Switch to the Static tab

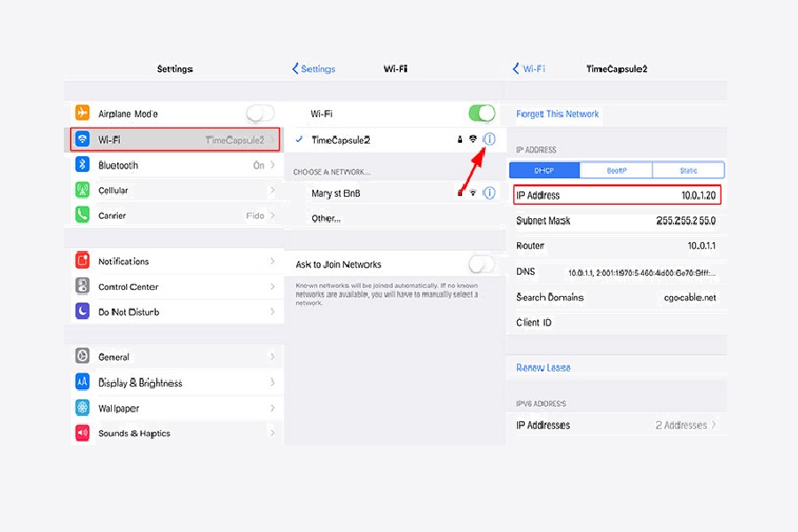pos(688,170)
